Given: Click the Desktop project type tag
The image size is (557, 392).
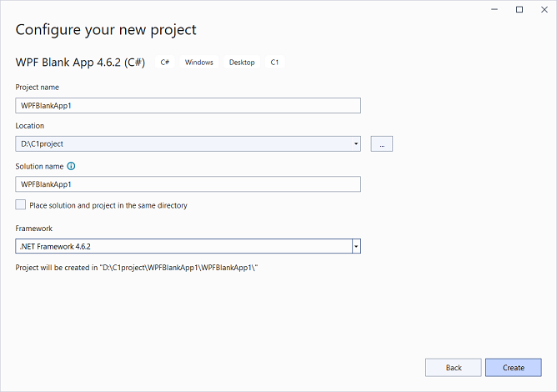Looking at the screenshot, I should pos(242,63).
